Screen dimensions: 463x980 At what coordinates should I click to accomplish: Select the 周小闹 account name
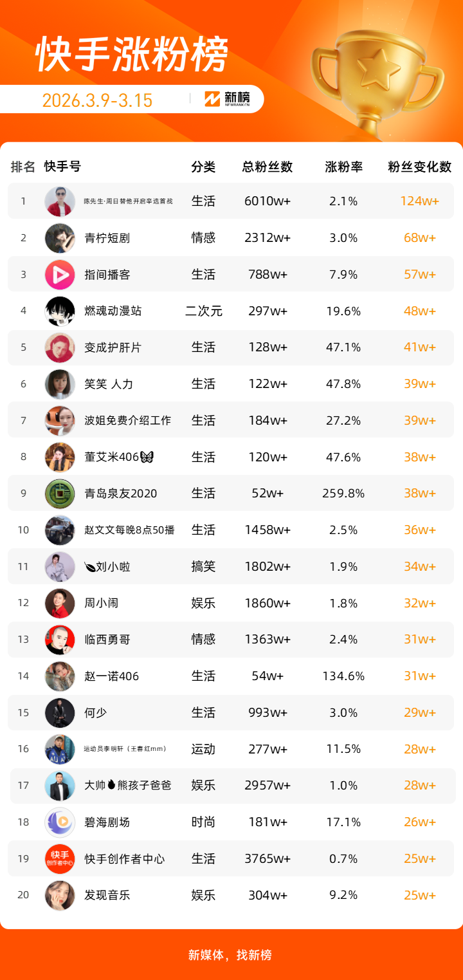(102, 603)
